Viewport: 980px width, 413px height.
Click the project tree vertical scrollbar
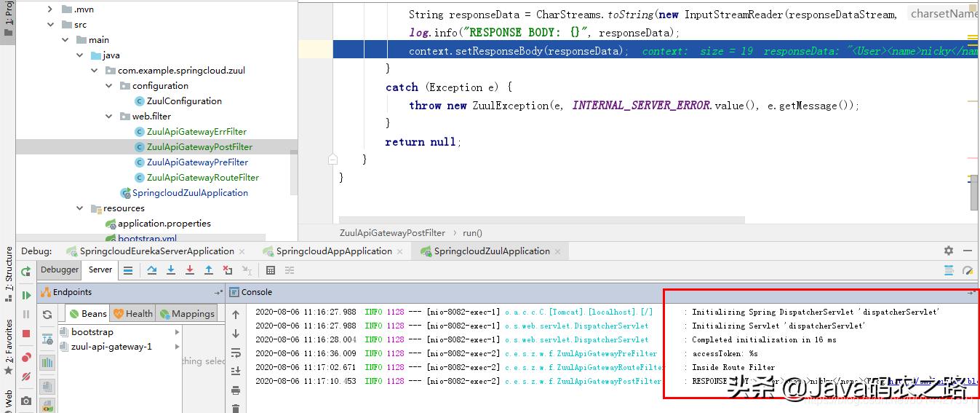[x=293, y=171]
